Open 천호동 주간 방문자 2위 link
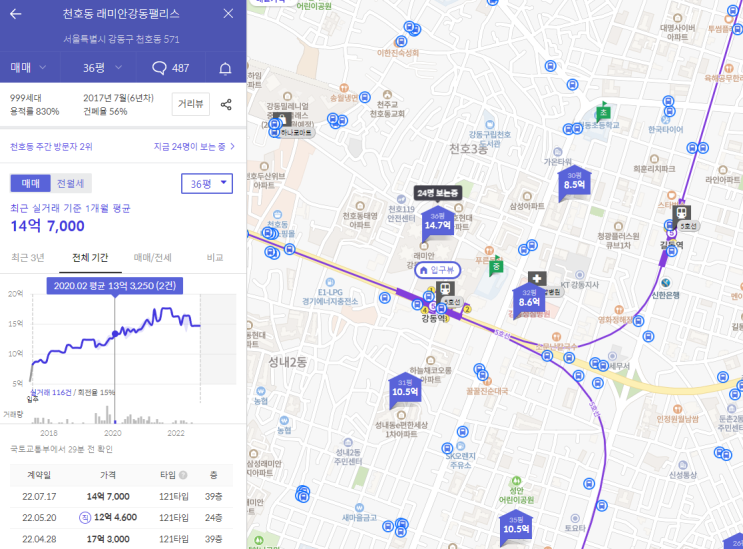 (51, 146)
